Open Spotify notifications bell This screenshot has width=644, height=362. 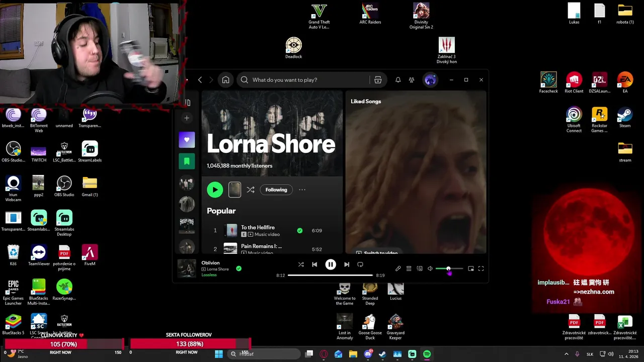[398, 80]
